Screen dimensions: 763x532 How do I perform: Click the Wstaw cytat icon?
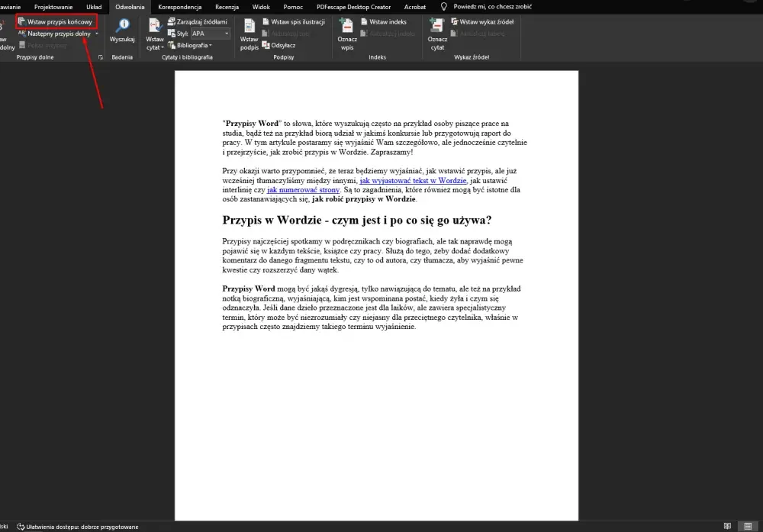pyautogui.click(x=155, y=25)
